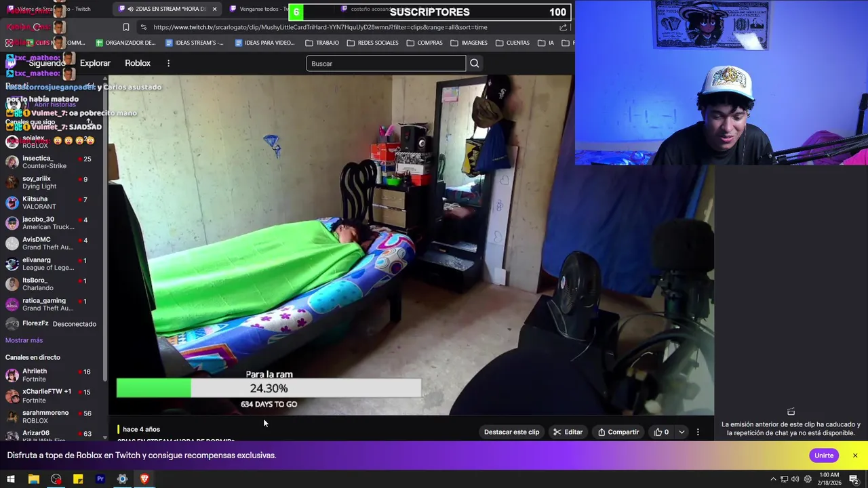Open the IMAGENES bookmarks folder
This screenshot has height=488, width=868.
pyautogui.click(x=469, y=43)
